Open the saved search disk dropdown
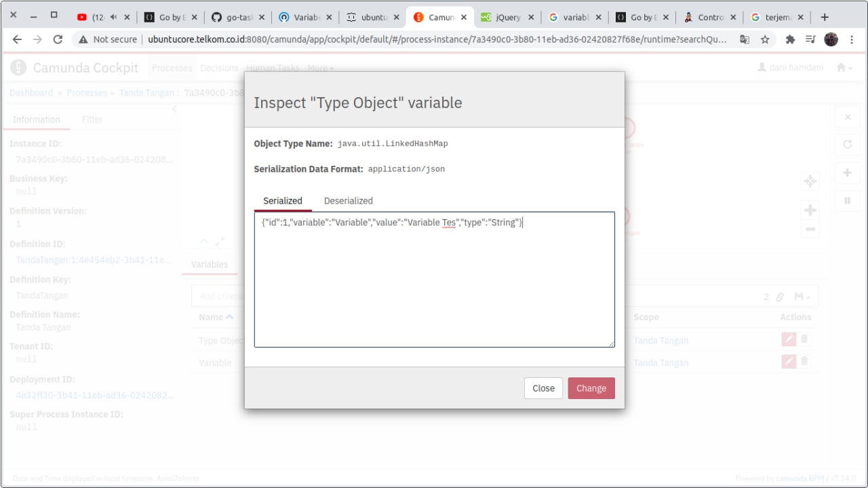 tap(802, 297)
